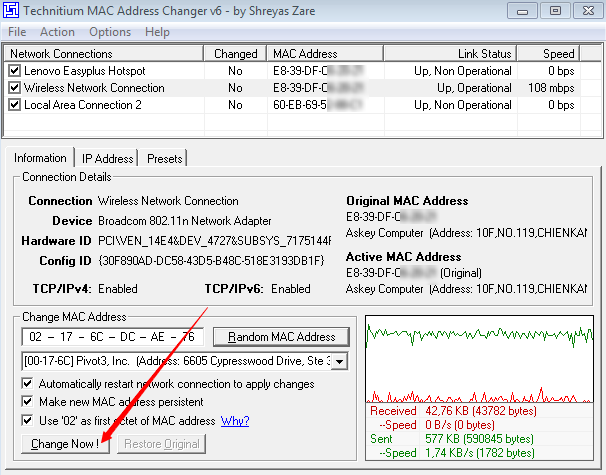The image size is (606, 475).
Task: Toggle automatically restart network connection option
Action: [27, 384]
